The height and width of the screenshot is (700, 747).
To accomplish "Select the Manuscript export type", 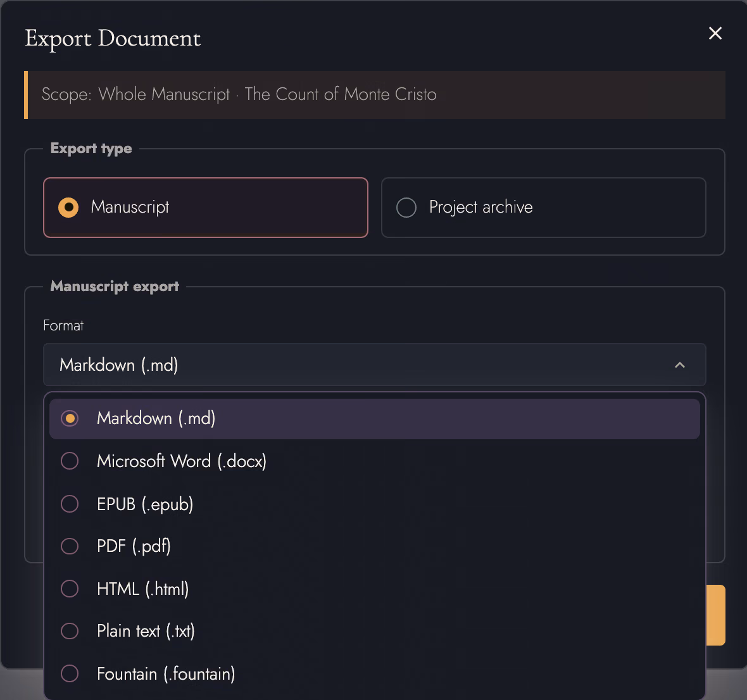I will [205, 207].
